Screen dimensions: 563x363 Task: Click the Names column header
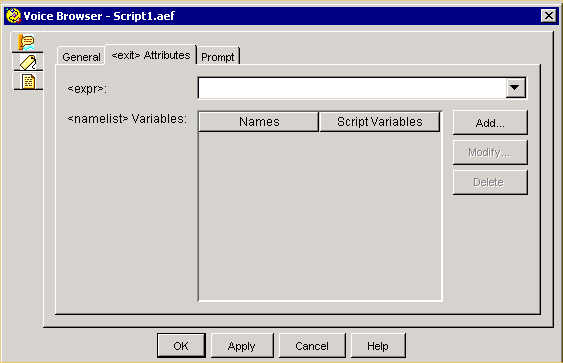pyautogui.click(x=259, y=122)
